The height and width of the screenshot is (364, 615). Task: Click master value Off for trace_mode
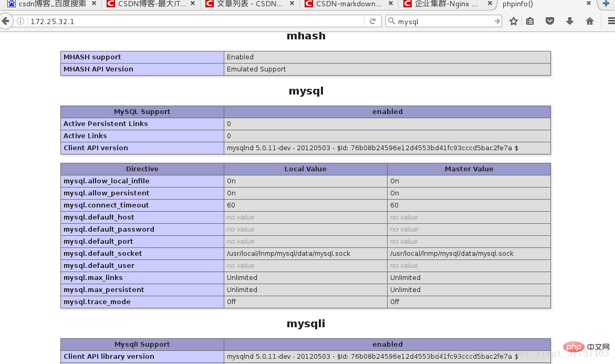[394, 301]
